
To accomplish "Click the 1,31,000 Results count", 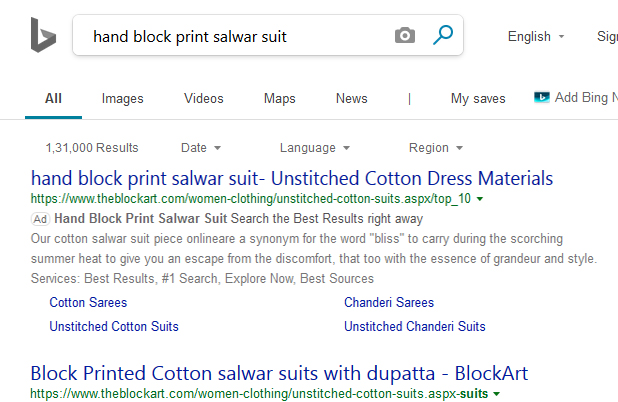I will (x=92, y=148).
